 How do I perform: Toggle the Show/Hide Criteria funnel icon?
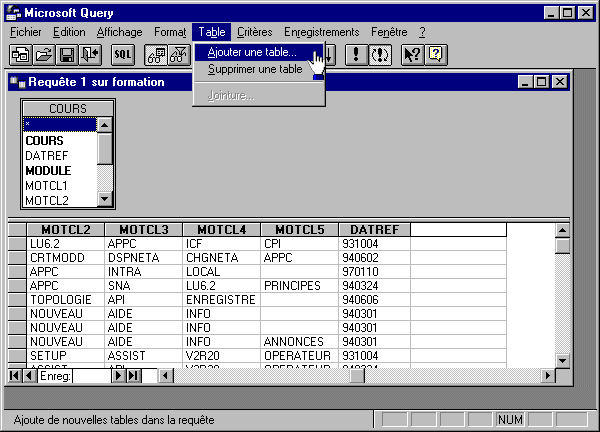(x=179, y=55)
